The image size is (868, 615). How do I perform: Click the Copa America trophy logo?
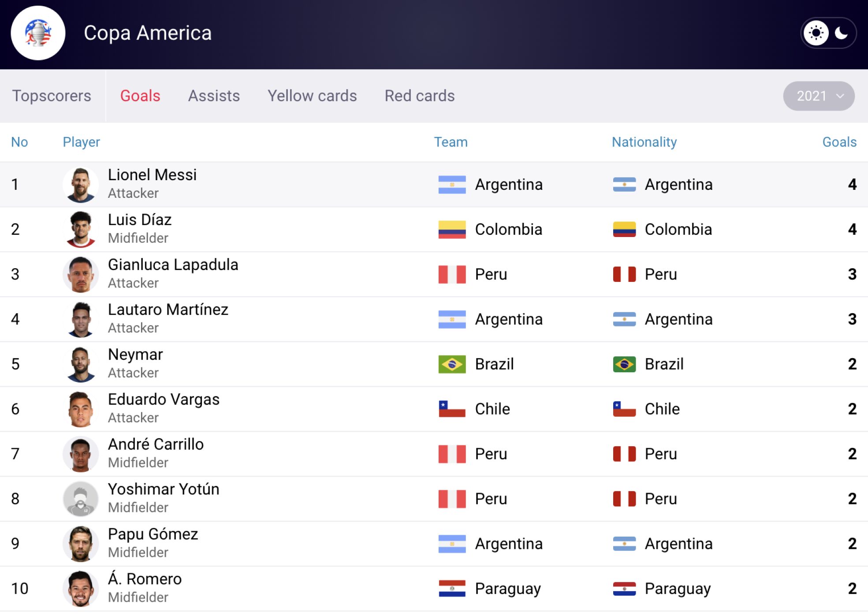point(38,33)
